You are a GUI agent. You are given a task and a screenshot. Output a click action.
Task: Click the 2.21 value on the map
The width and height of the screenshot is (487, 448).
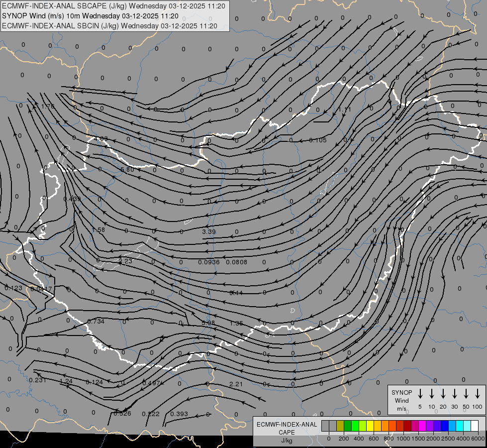[236, 384]
